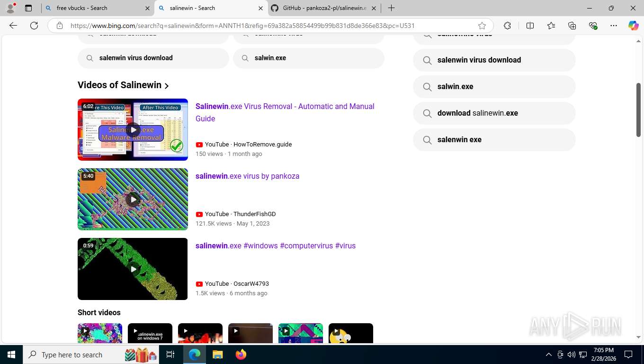
Task: Open the Windows Start menu
Action: (x=11, y=355)
